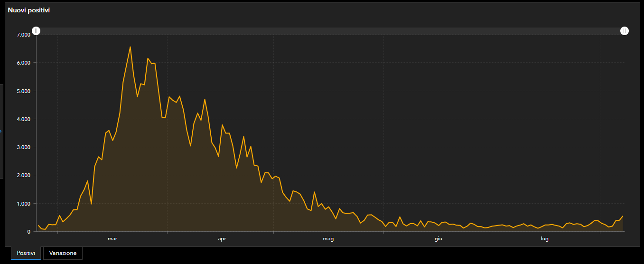Open the Variazione tab
This screenshot has height=264, width=644.
pyautogui.click(x=63, y=253)
